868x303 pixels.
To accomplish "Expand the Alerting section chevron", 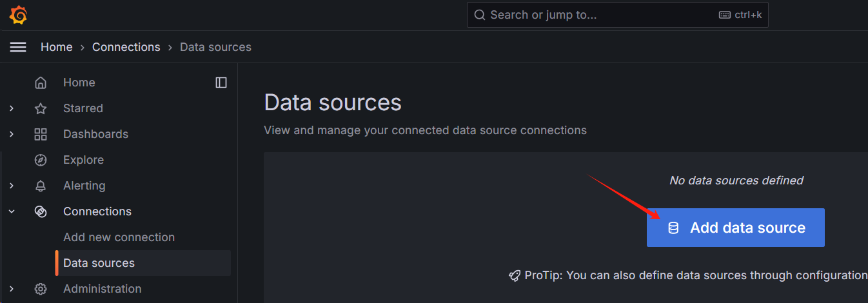I will tap(12, 186).
